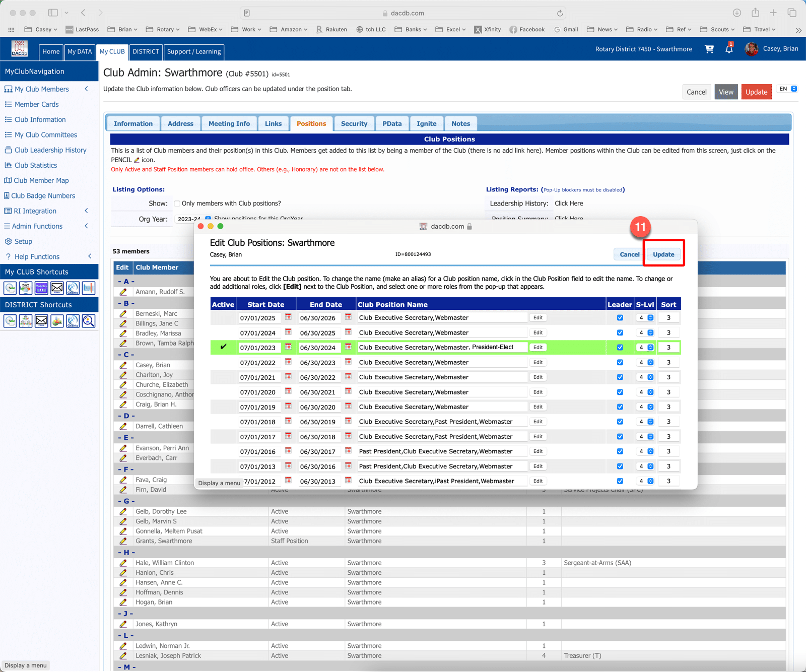
Task: Open DISTRICT calendar shortcut icon
Action: pos(10,321)
